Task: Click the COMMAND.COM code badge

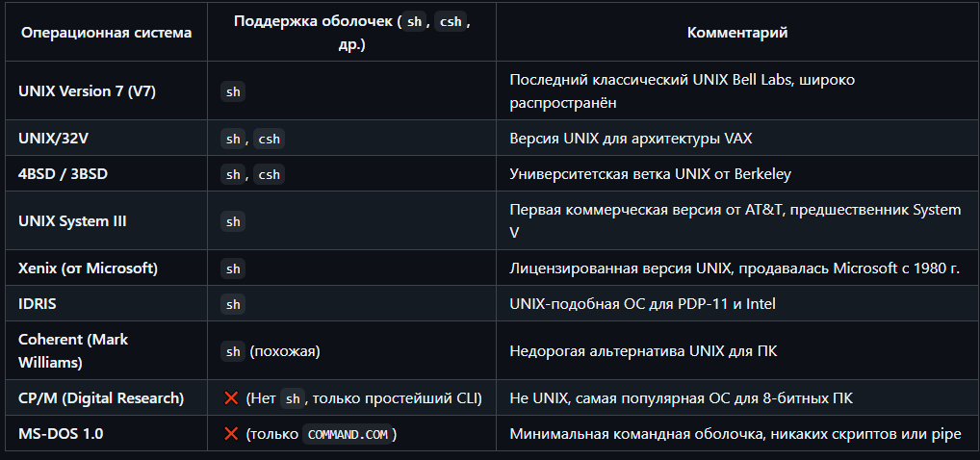Action: coord(348,434)
